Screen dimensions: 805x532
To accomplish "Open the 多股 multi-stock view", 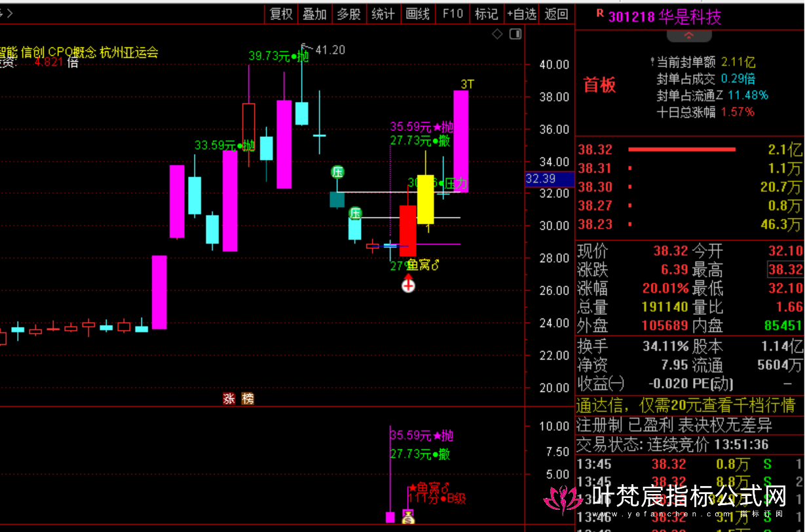I will [x=348, y=14].
